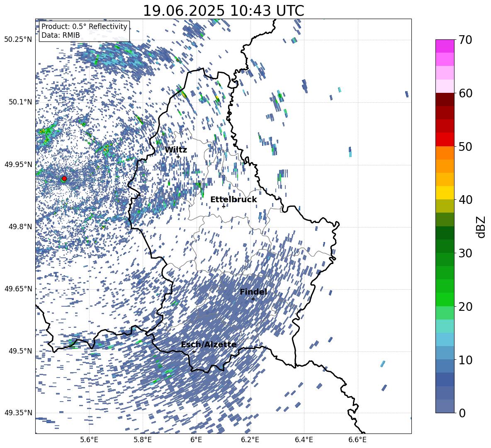Click the red radar site marker

64,179
